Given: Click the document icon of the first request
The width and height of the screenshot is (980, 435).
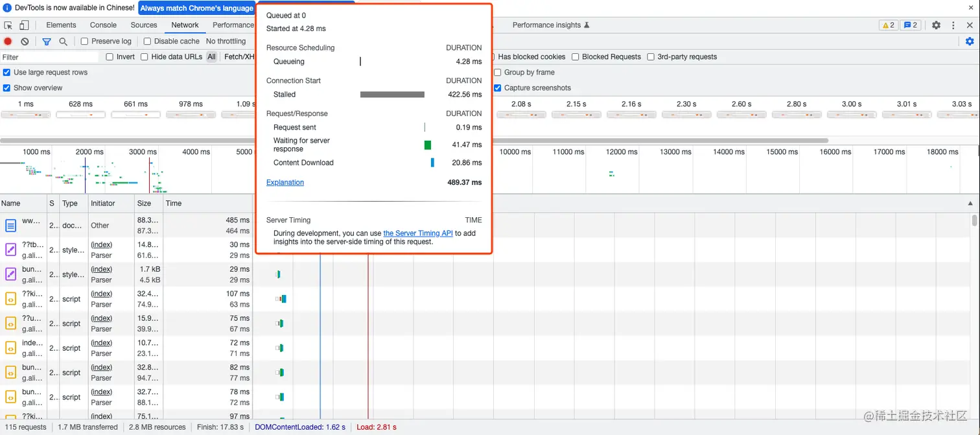Looking at the screenshot, I should point(10,226).
